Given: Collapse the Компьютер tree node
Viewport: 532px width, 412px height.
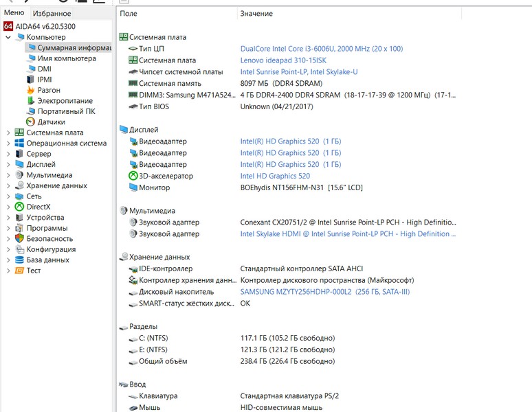Looking at the screenshot, I should click(8, 37).
